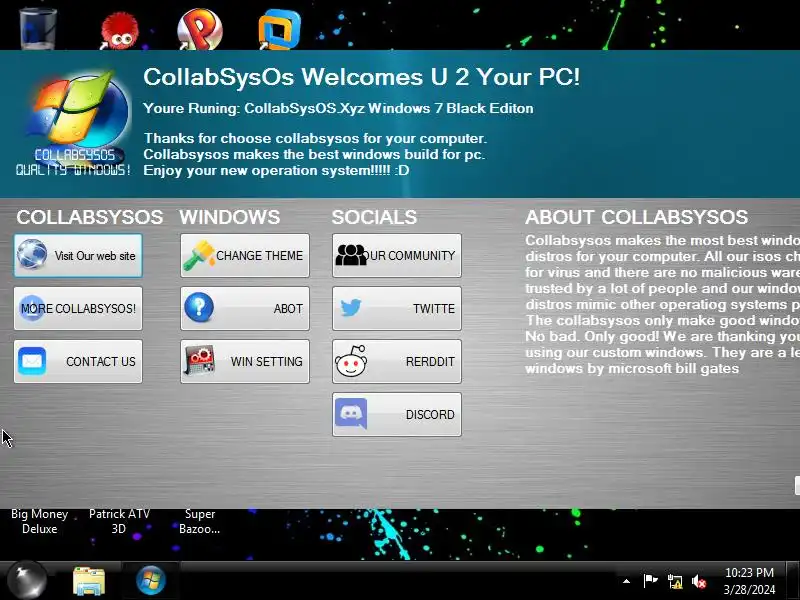Open WIN SETTING button text
The height and width of the screenshot is (600, 800).
266,361
